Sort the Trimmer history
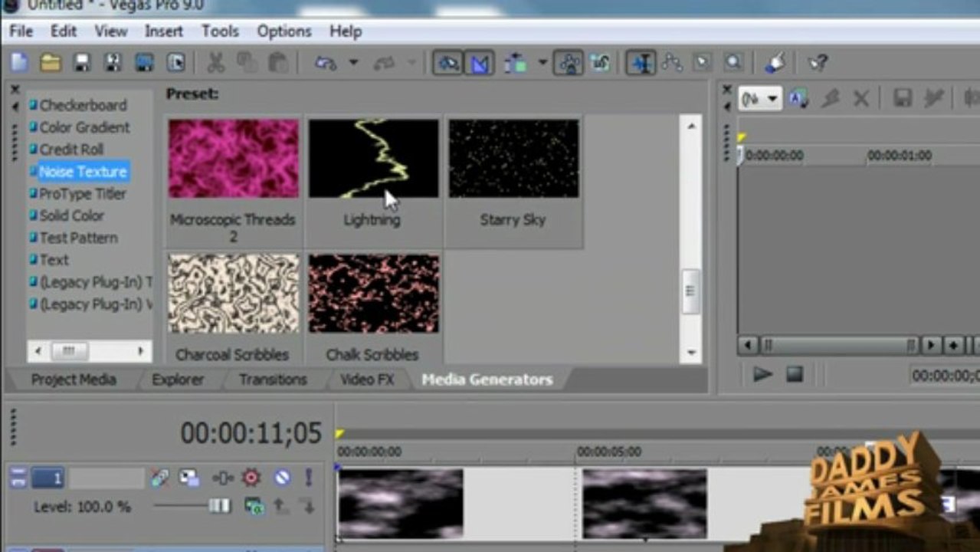Viewport: 980px width, 552px height. pos(798,98)
